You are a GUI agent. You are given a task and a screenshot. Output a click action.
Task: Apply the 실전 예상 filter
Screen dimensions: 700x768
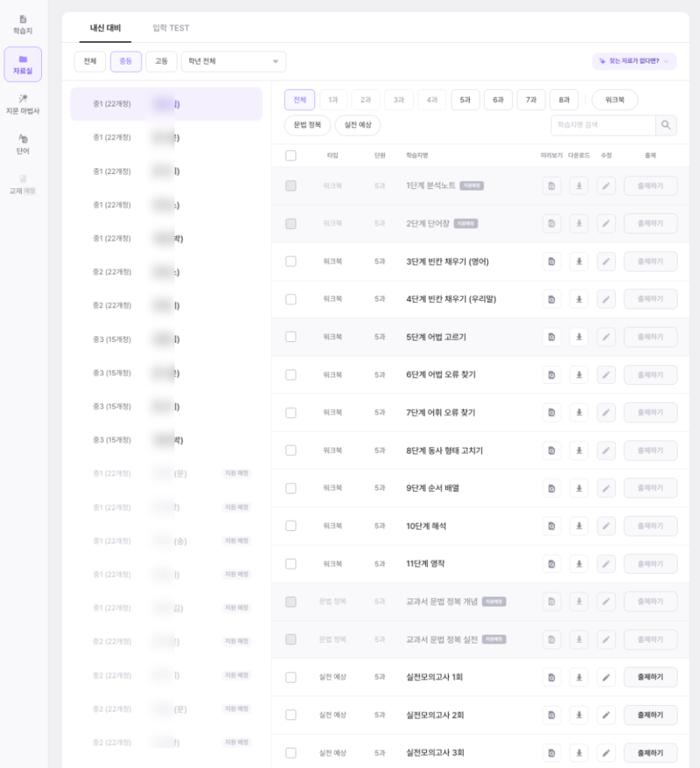pyautogui.click(x=358, y=125)
